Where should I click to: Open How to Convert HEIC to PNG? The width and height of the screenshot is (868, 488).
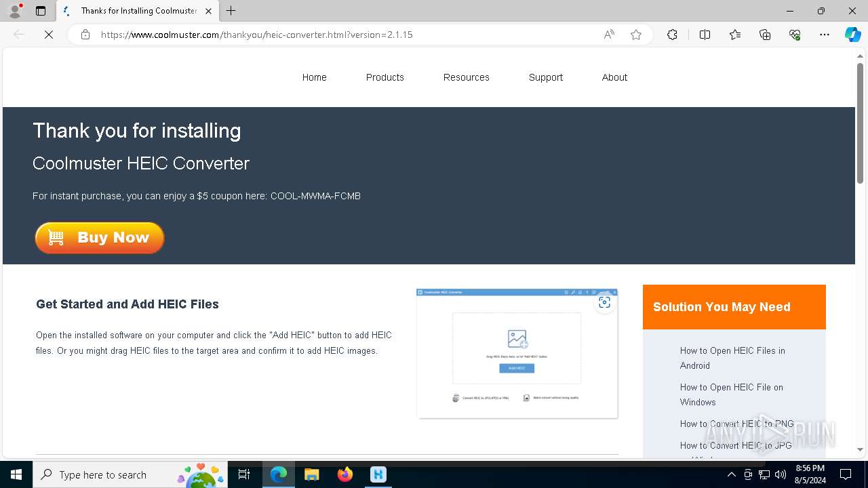(x=737, y=424)
